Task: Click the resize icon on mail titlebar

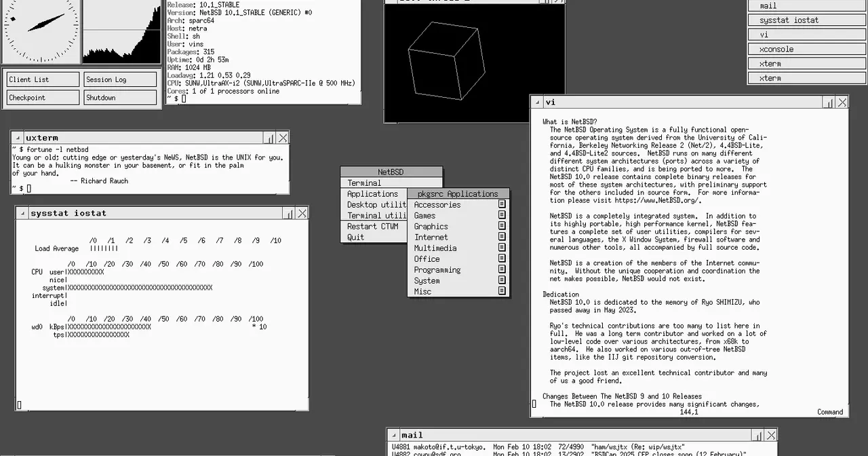Action: pyautogui.click(x=757, y=435)
